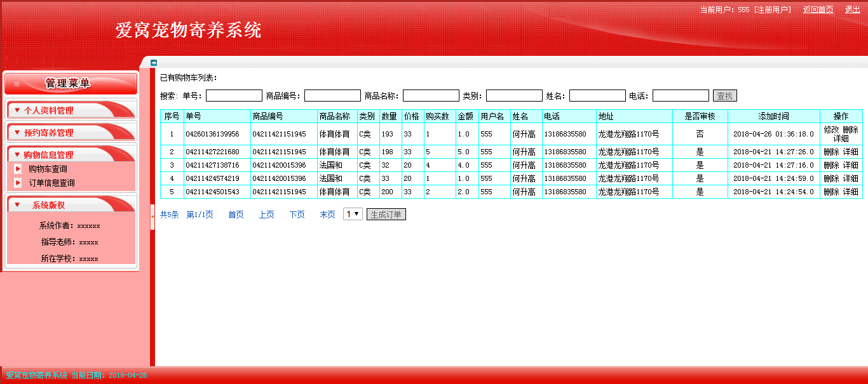The image size is (868, 384).
Task: Click the 管理菜单 header
Action: tap(71, 83)
